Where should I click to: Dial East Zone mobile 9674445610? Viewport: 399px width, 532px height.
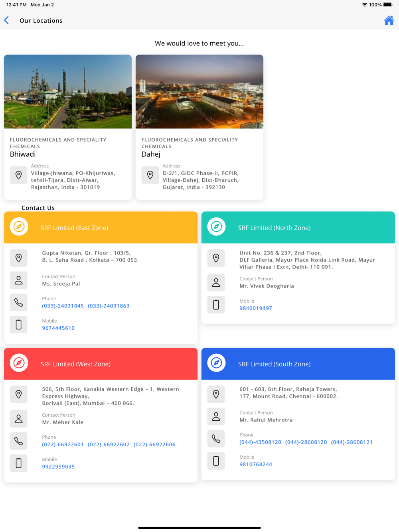pos(58,328)
